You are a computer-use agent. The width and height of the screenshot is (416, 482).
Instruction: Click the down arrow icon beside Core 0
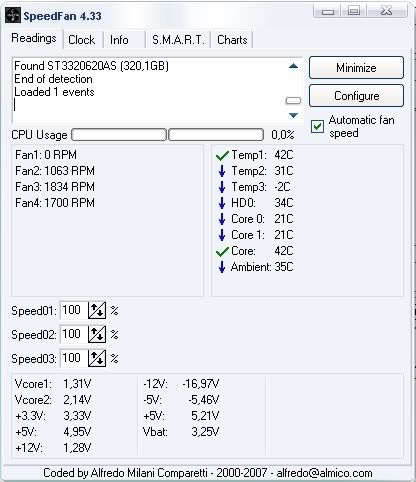(222, 219)
